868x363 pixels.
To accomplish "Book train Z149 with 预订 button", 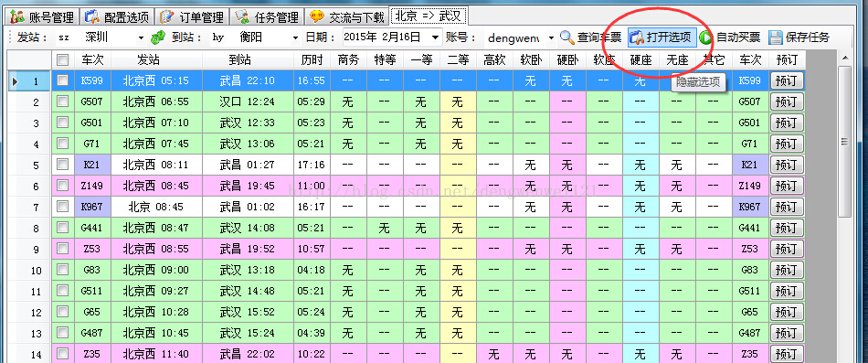I will coord(787,187).
